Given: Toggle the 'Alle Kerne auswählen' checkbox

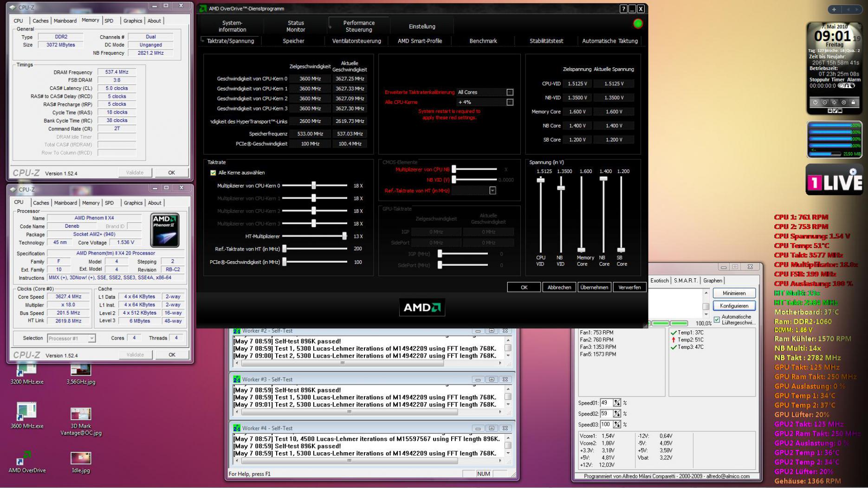Looking at the screenshot, I should coord(213,173).
